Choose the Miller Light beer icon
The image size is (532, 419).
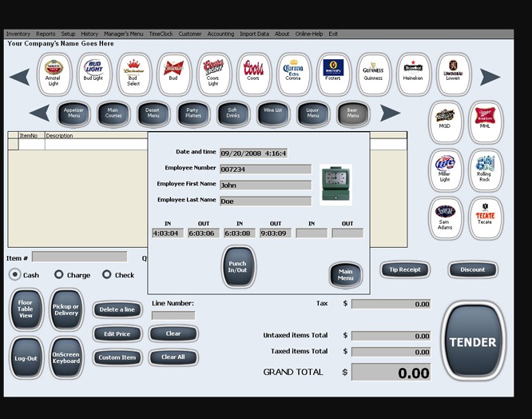445,170
